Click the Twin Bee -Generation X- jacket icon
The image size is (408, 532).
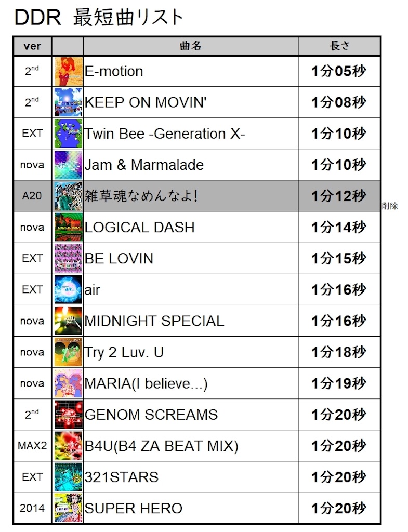tap(68, 134)
